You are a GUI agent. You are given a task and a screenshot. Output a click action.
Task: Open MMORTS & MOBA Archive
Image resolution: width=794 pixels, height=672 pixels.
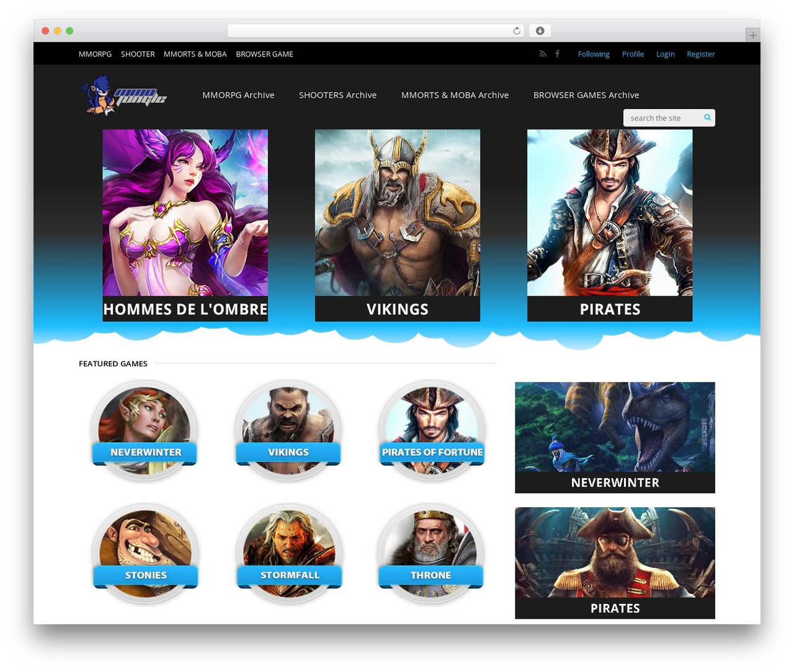455,95
